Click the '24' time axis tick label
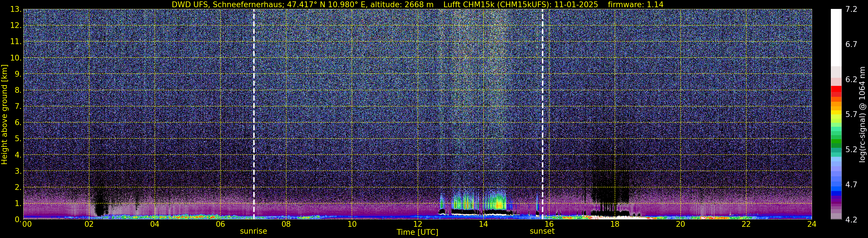This screenshot has width=868, height=238. click(812, 224)
